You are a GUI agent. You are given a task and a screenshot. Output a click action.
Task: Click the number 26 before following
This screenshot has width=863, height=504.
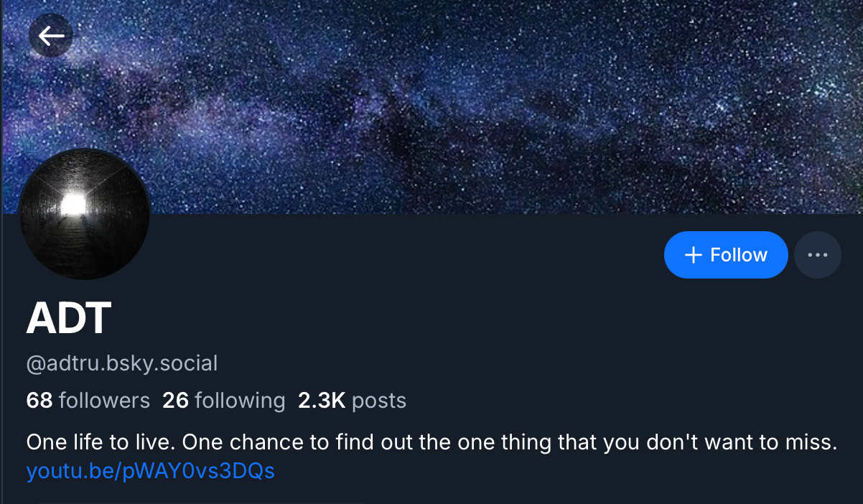click(175, 400)
